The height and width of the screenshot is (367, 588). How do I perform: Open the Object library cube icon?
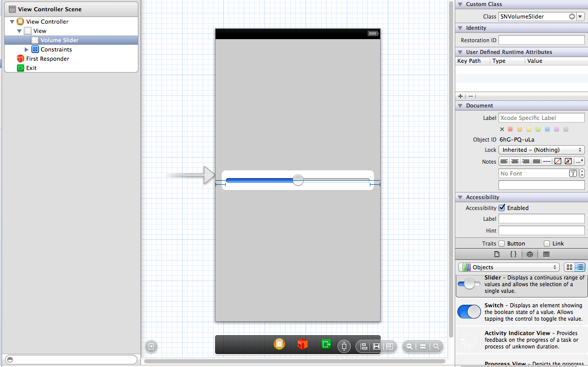(530, 254)
